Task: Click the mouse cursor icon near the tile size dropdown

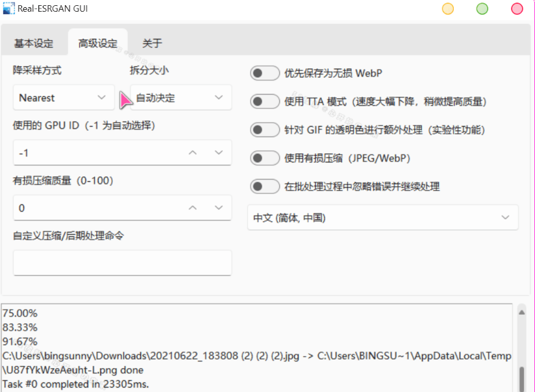Action: [125, 99]
